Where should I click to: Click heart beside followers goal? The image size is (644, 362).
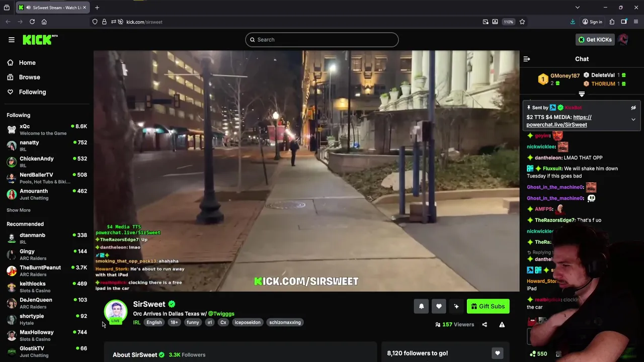(x=498, y=353)
